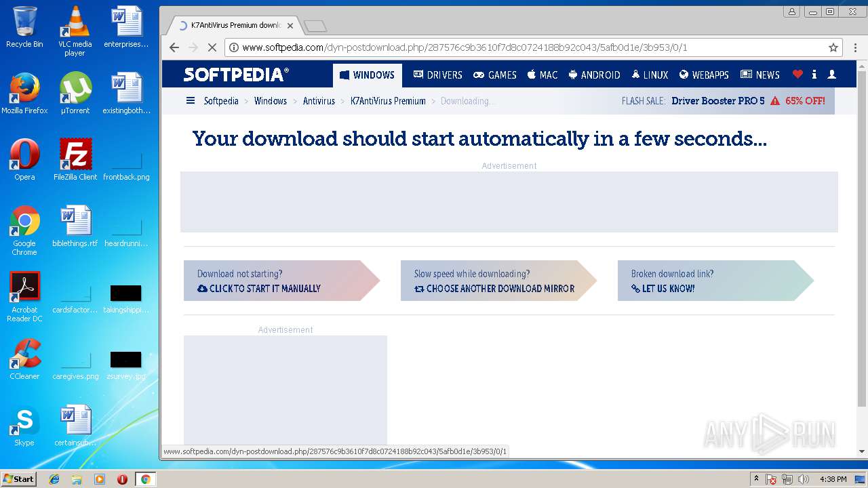Select the Games section tab

click(495, 75)
